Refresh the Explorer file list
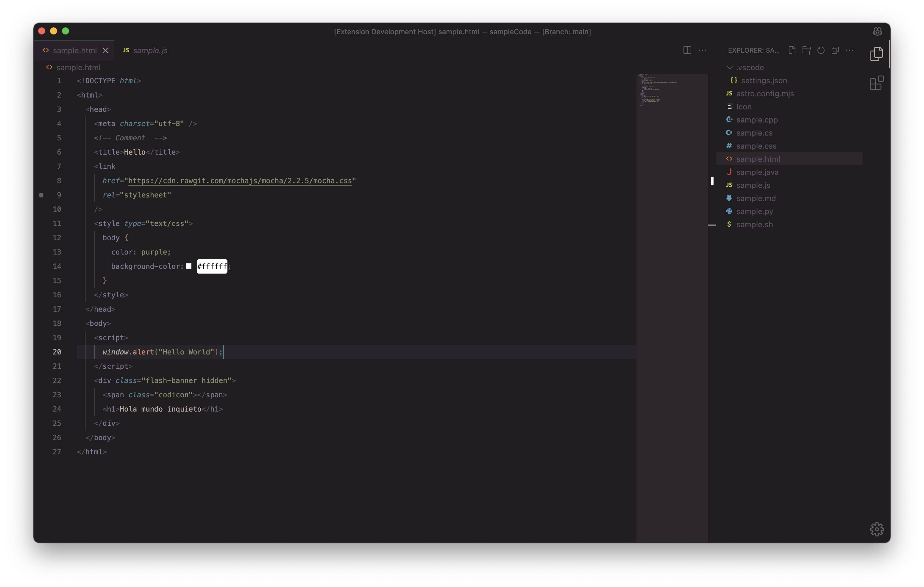Viewport: 924px width, 587px height. click(821, 50)
